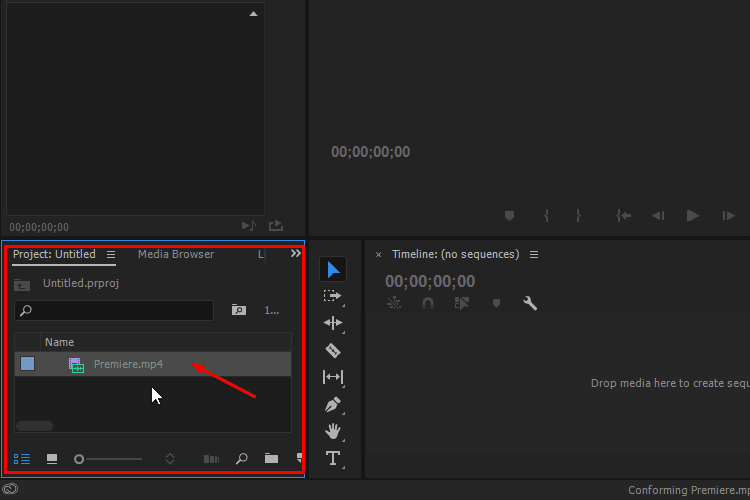Open Timeline display settings wrench
This screenshot has height=500, width=750.
[x=530, y=303]
